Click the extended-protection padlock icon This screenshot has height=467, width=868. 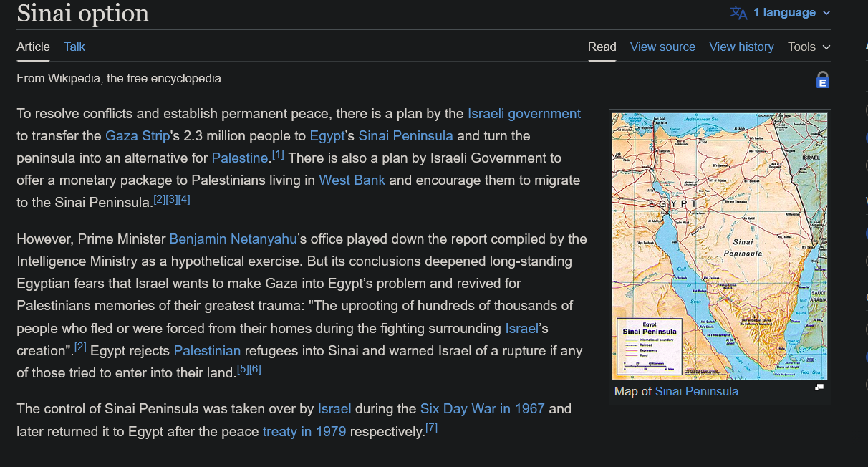tap(823, 80)
